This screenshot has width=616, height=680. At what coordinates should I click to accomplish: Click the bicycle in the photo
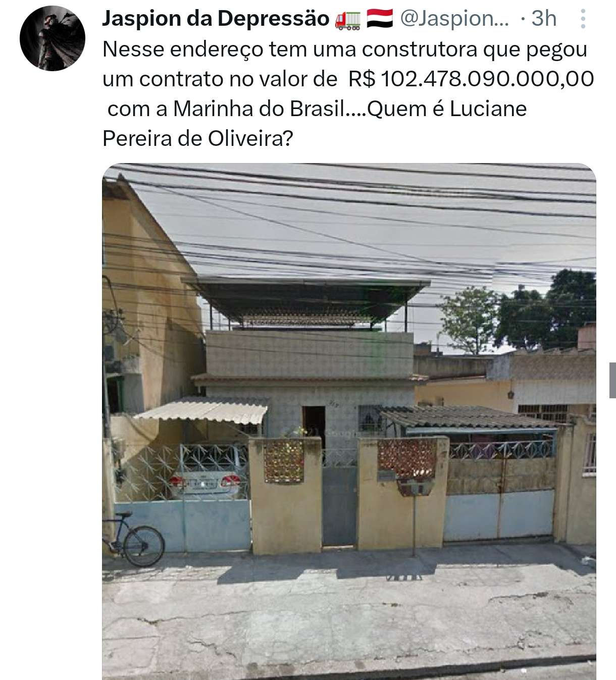coord(133,539)
